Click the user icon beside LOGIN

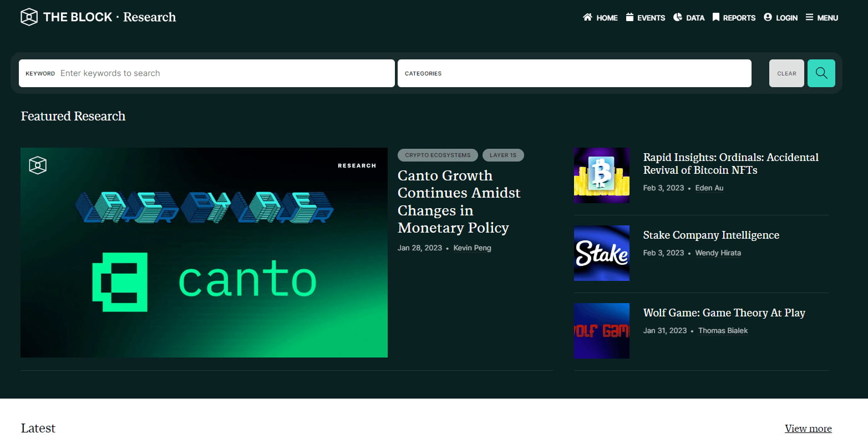(x=768, y=17)
